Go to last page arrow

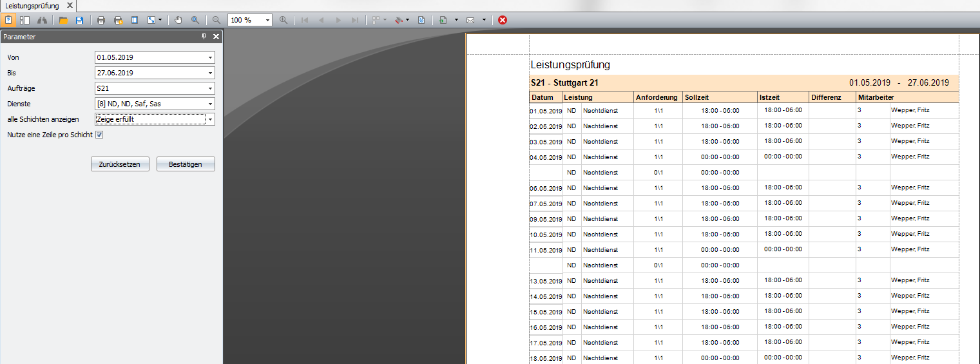click(355, 20)
